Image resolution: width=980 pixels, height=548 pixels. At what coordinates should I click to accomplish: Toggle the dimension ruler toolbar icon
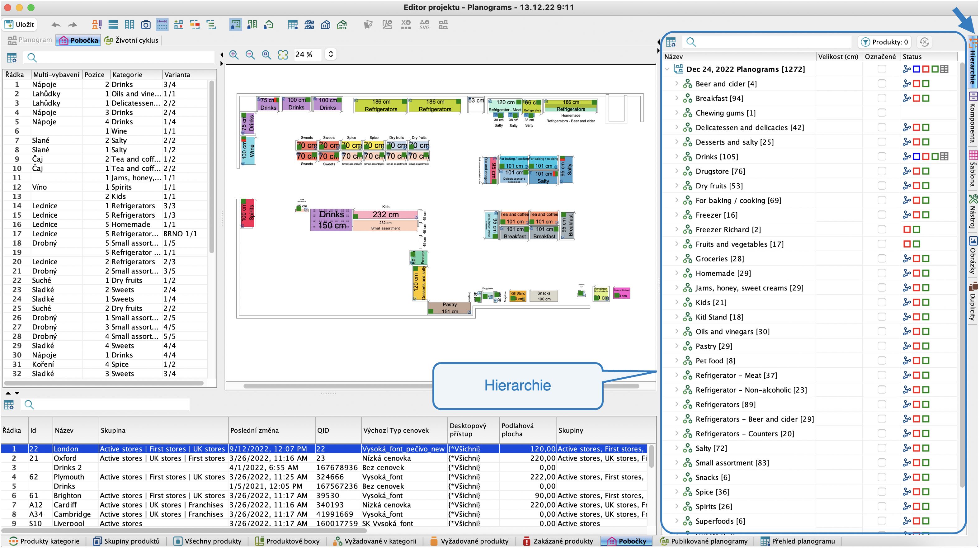162,25
